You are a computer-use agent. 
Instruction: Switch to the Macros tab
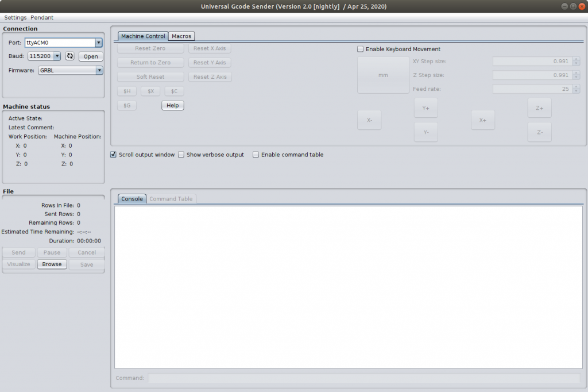(x=181, y=36)
